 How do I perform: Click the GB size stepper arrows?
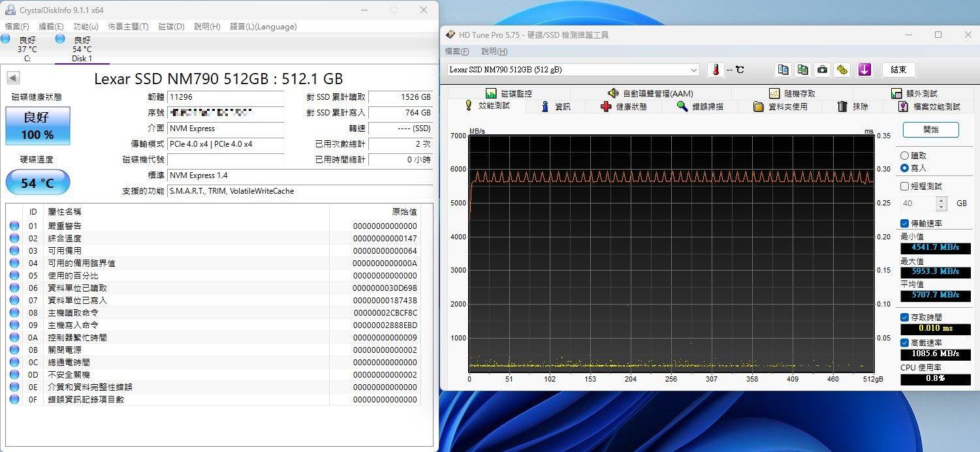click(941, 203)
